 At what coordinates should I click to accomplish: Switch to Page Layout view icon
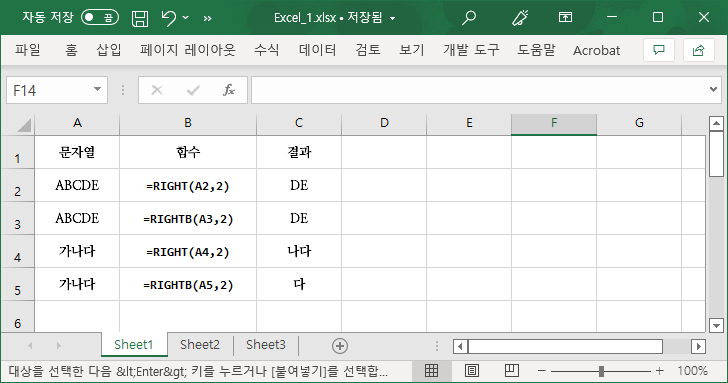[x=472, y=370]
